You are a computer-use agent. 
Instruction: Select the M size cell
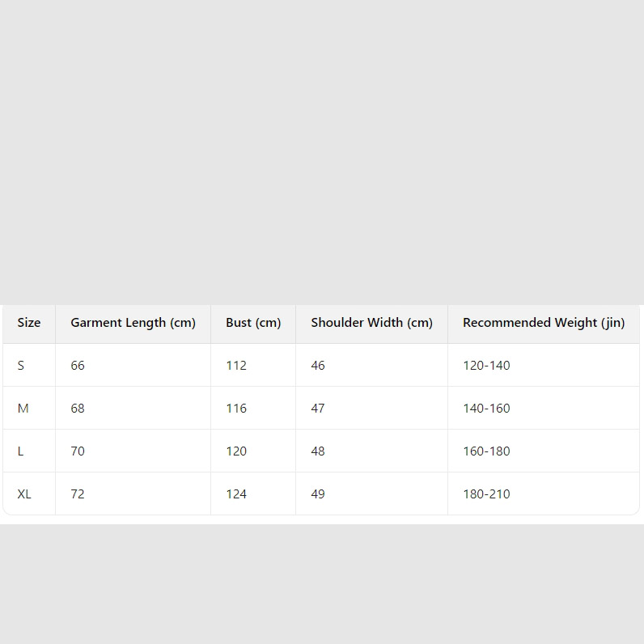click(x=23, y=409)
